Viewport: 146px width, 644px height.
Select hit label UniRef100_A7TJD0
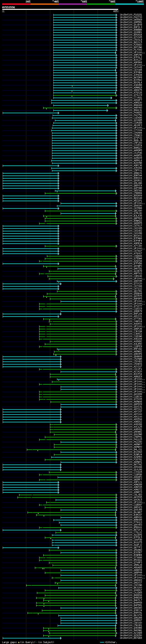[131, 246]
